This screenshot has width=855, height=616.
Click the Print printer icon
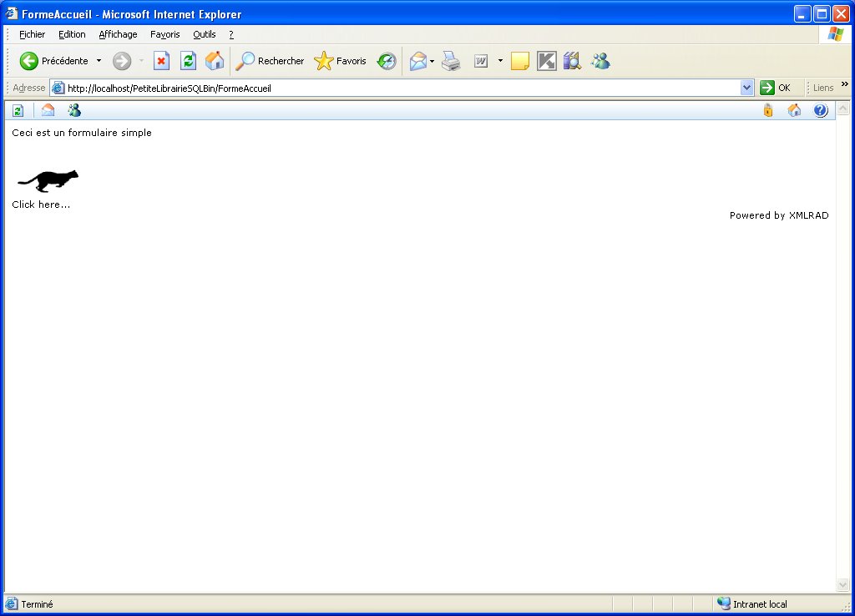451,61
